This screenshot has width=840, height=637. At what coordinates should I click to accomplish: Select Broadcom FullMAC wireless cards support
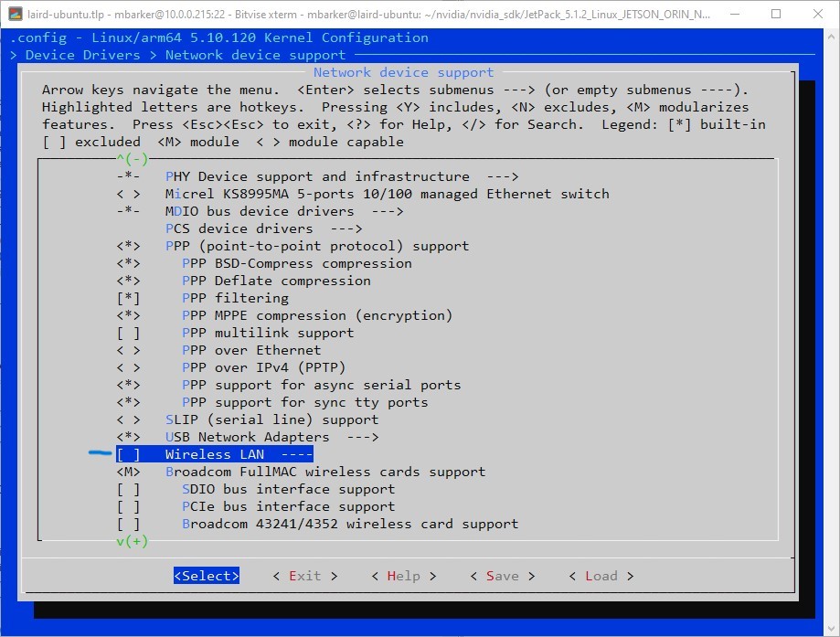324,472
